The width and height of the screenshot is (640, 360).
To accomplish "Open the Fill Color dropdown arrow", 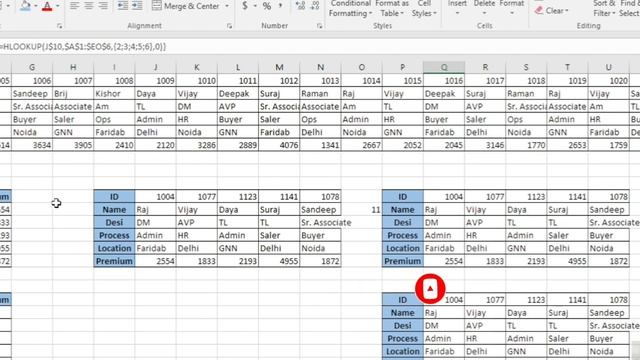I will [35, 6].
